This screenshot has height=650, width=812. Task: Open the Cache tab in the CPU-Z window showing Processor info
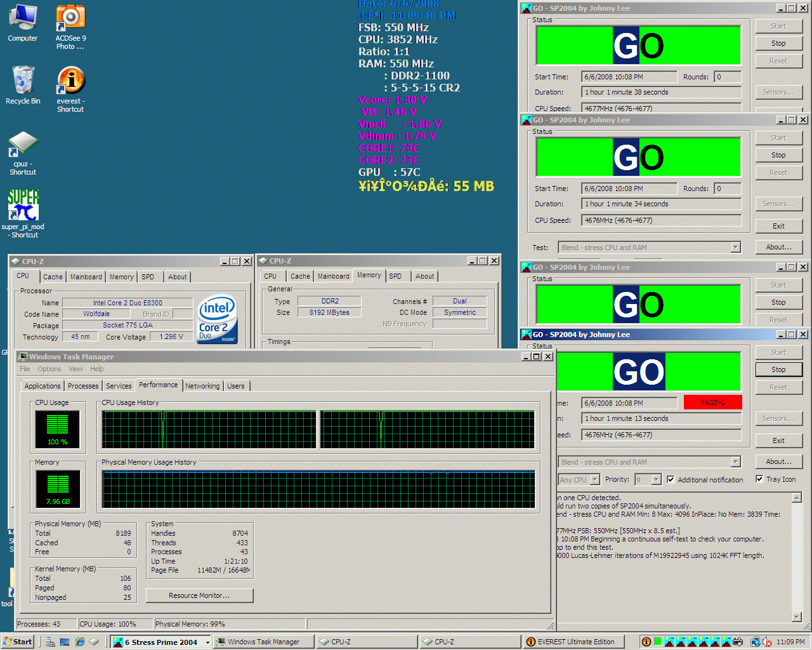53,277
